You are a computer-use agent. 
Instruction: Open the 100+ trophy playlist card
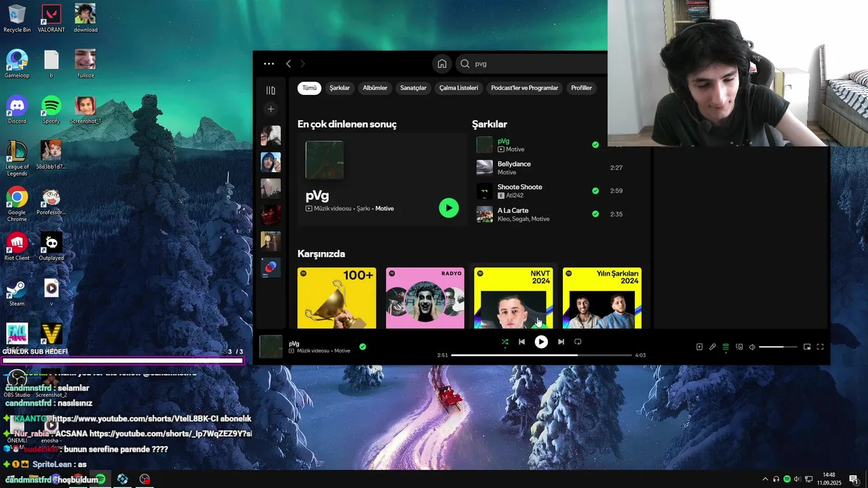click(x=336, y=298)
